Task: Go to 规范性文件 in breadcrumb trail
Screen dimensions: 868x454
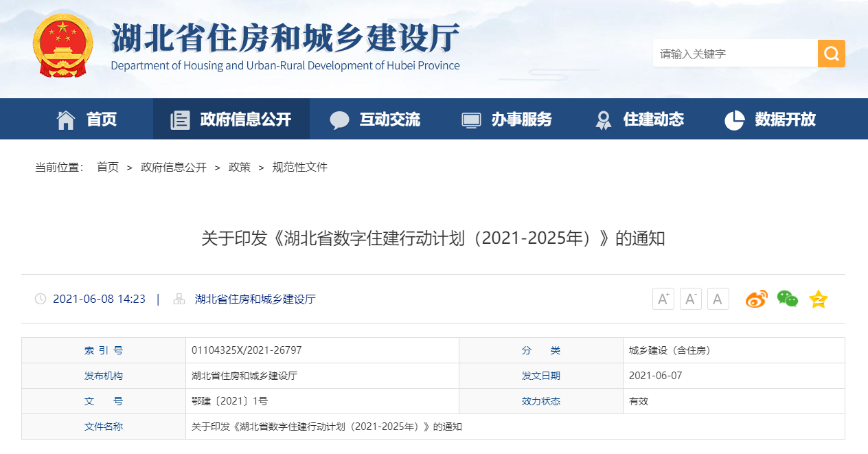Action: [x=300, y=167]
